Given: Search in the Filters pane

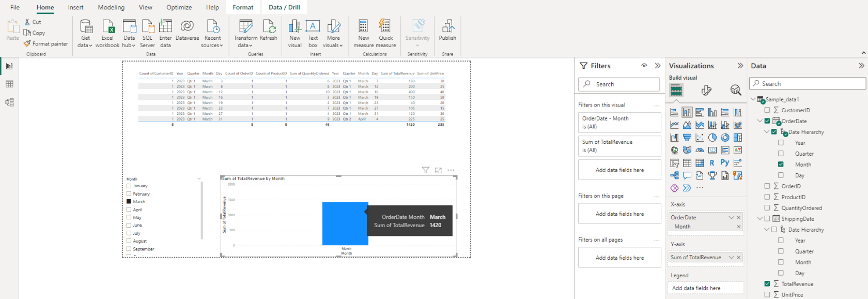Looking at the screenshot, I should click(619, 84).
